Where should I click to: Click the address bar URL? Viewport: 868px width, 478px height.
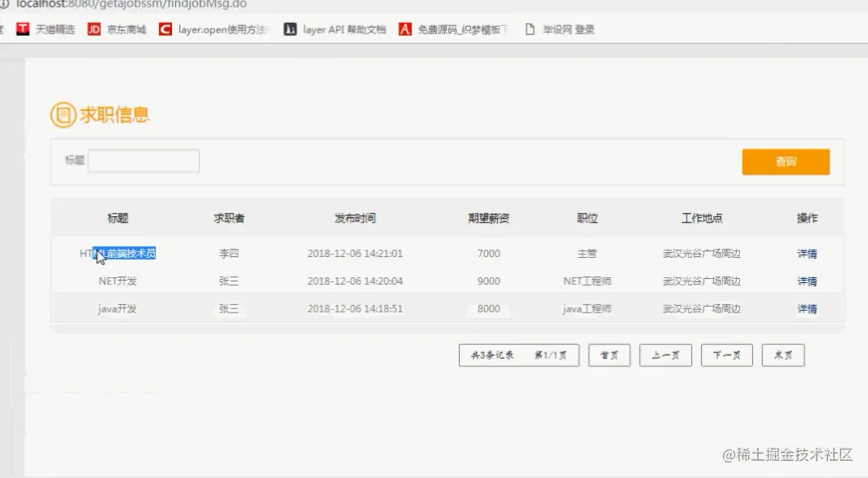131,4
